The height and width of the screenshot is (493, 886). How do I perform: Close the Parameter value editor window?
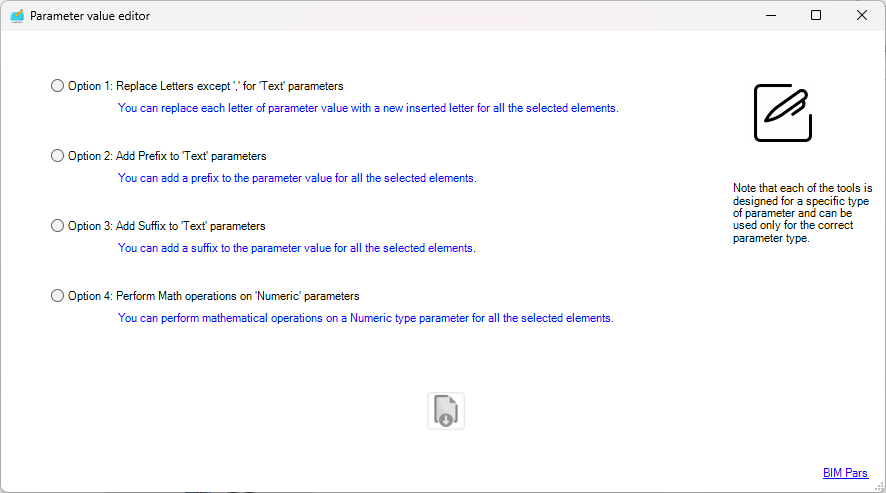(861, 16)
